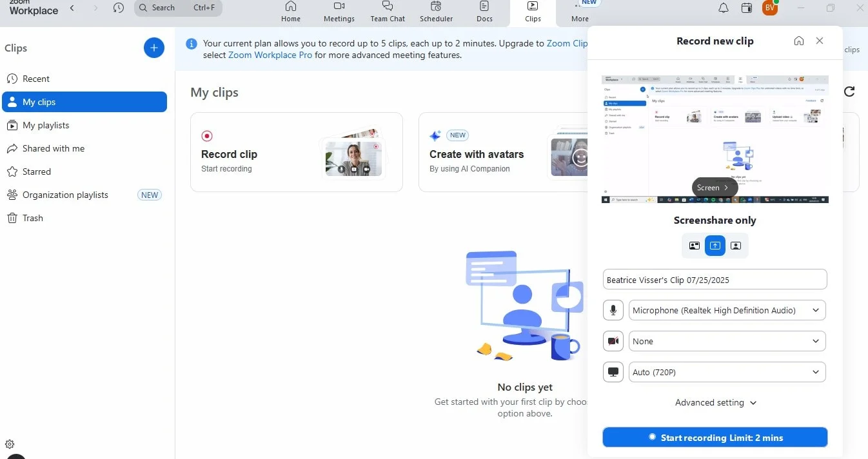This screenshot has height=459, width=868.
Task: Open Trash in the sidebar
Action: click(x=84, y=218)
